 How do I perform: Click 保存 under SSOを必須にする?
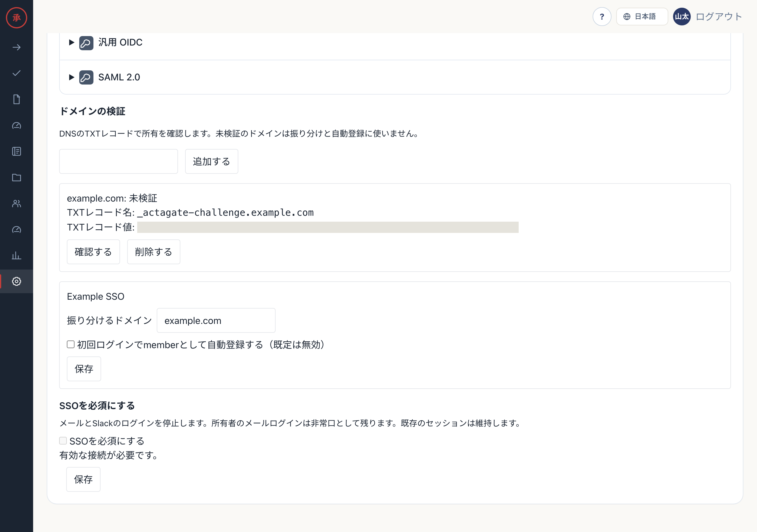(x=83, y=479)
